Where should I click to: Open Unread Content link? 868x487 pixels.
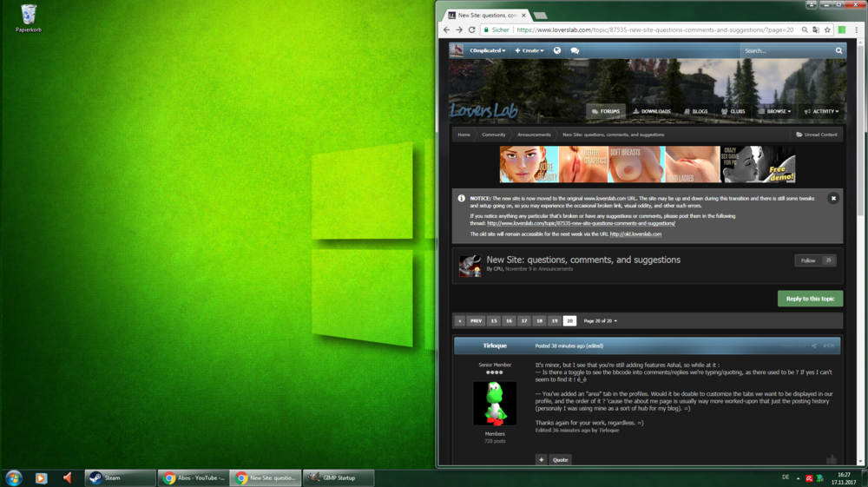point(817,135)
